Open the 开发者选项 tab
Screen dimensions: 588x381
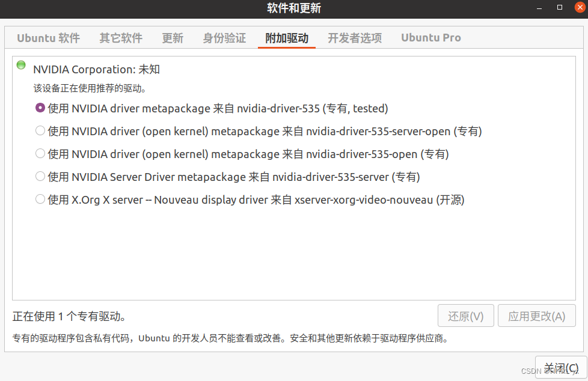355,38
